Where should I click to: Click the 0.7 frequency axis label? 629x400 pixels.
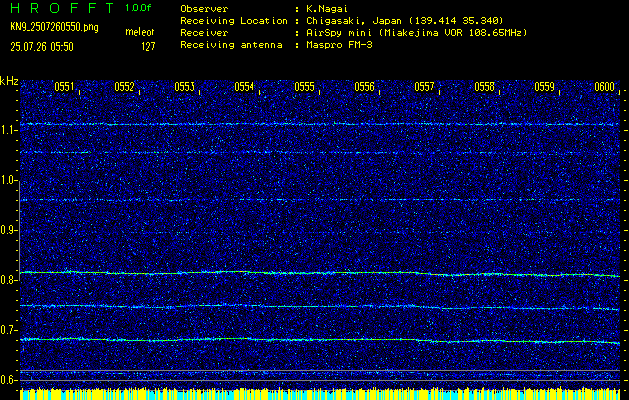(x=7, y=330)
